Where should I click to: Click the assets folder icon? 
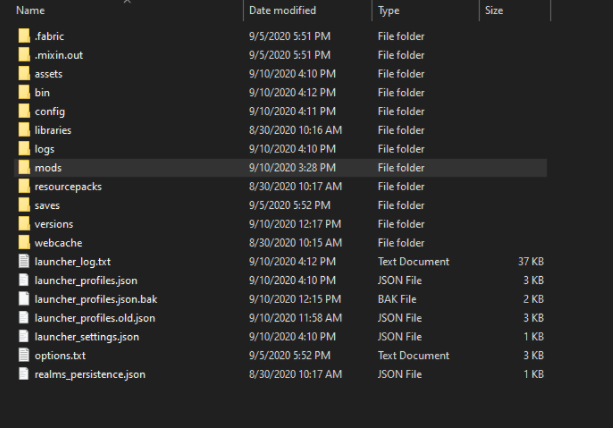(24, 73)
